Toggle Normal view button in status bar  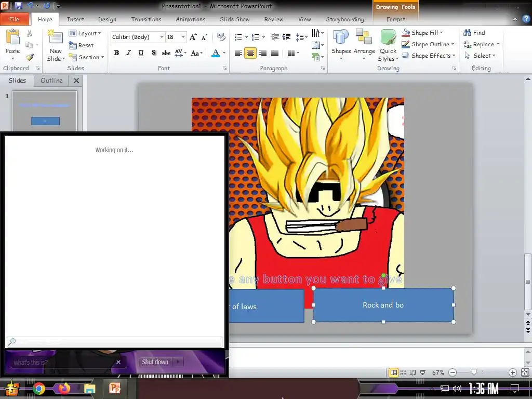[x=394, y=373]
